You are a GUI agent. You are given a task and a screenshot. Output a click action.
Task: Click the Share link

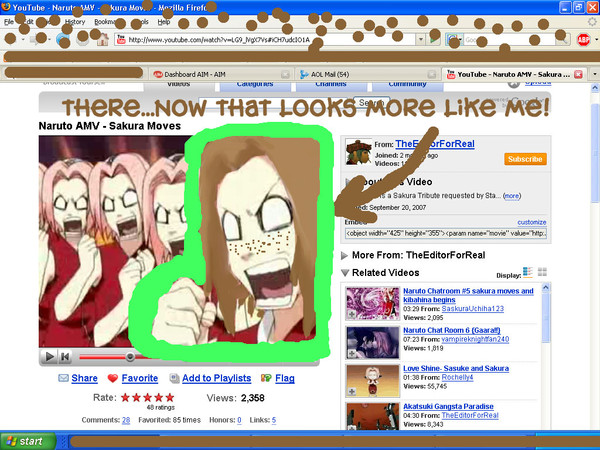[84, 378]
